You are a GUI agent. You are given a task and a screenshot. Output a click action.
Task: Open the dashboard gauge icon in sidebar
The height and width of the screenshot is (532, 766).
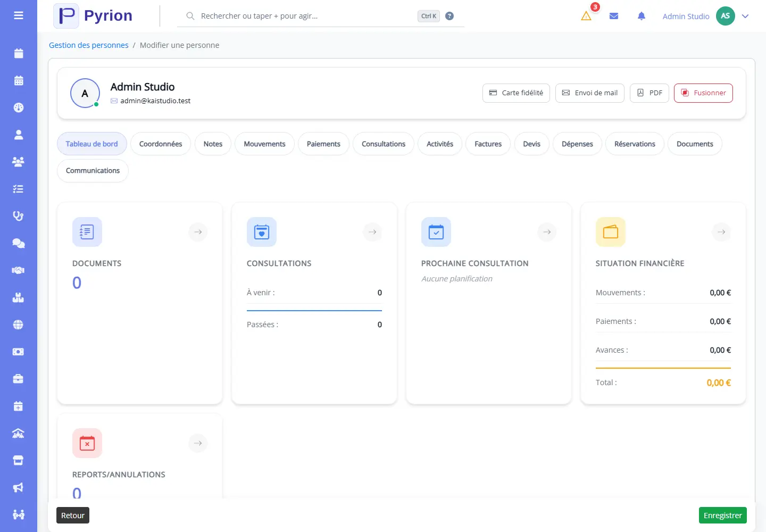click(x=19, y=107)
